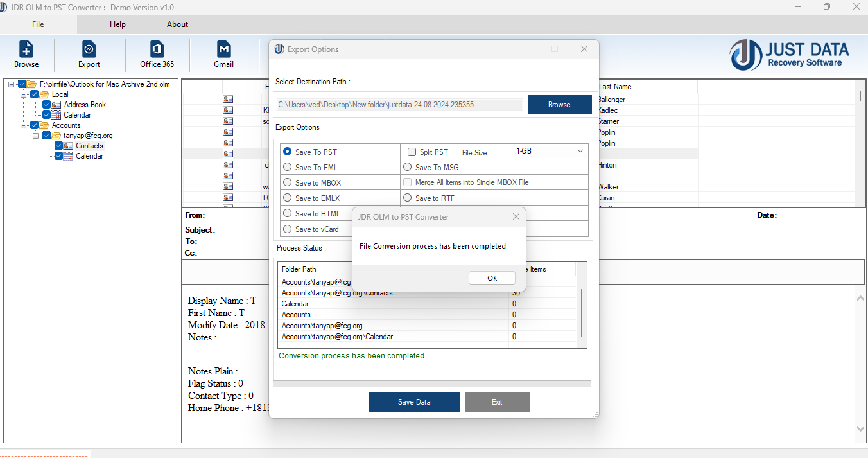The image size is (868, 458).
Task: Enable the Split PST checkbox
Action: [412, 152]
